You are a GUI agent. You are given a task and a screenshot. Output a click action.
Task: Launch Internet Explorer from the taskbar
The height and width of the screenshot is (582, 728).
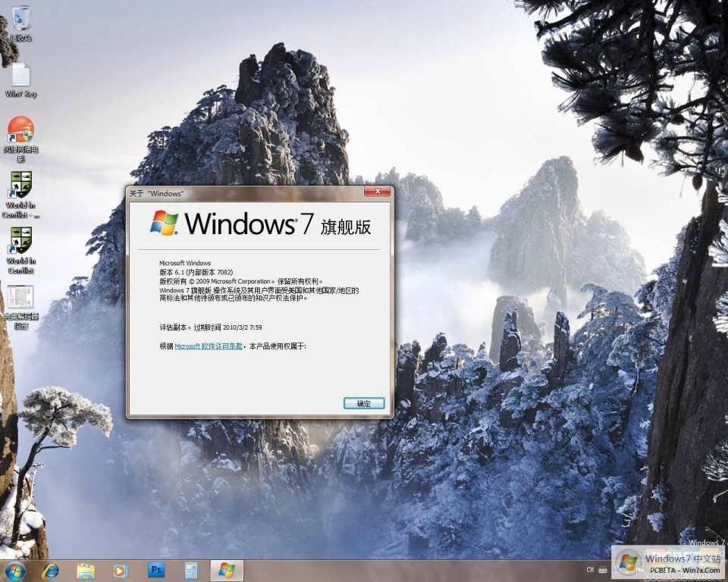(51, 571)
